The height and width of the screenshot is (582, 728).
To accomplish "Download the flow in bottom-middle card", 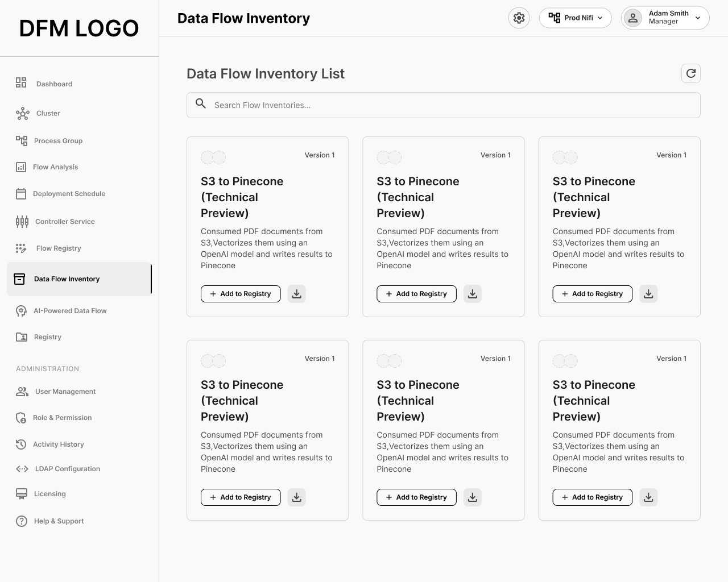I will pyautogui.click(x=472, y=497).
